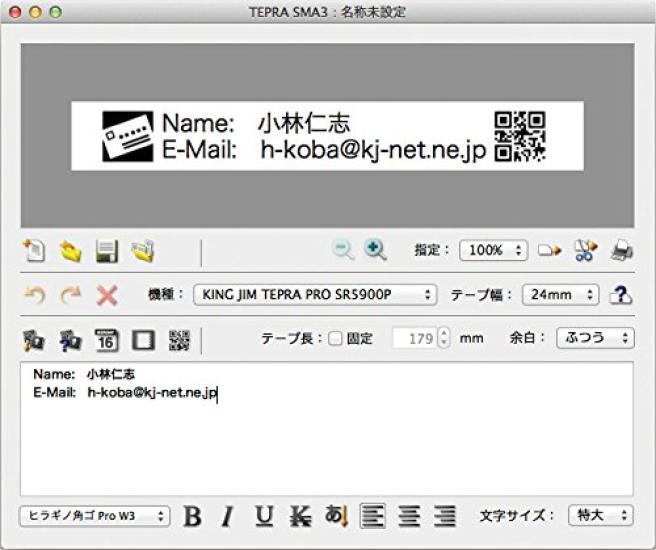Toggle underline text formatting

(264, 516)
